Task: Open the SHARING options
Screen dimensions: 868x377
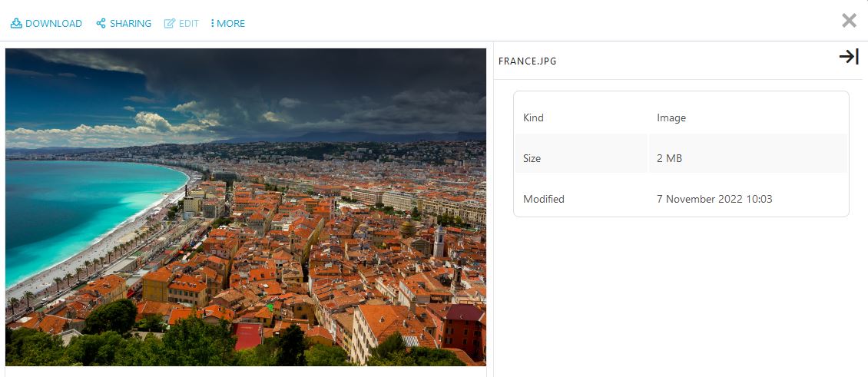Action: point(130,24)
